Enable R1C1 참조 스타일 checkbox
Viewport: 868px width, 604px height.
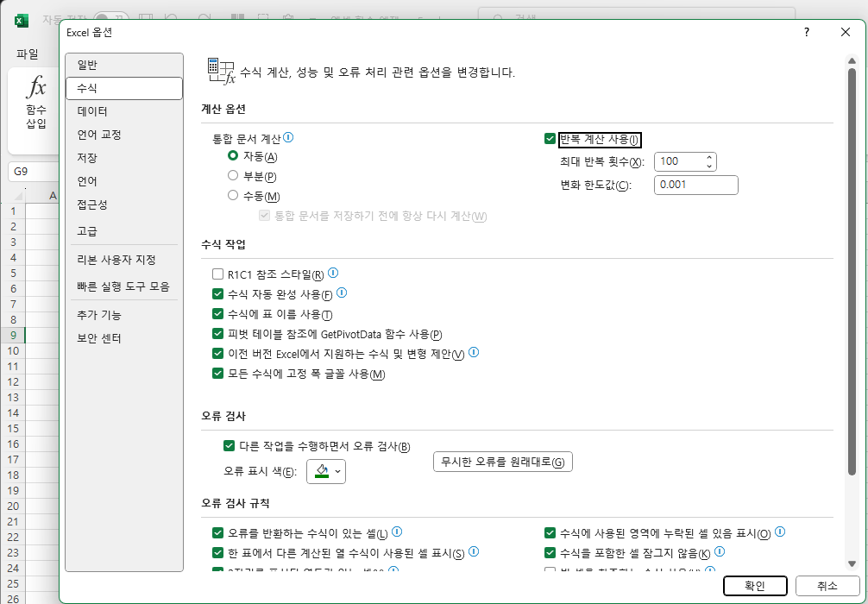coord(217,274)
